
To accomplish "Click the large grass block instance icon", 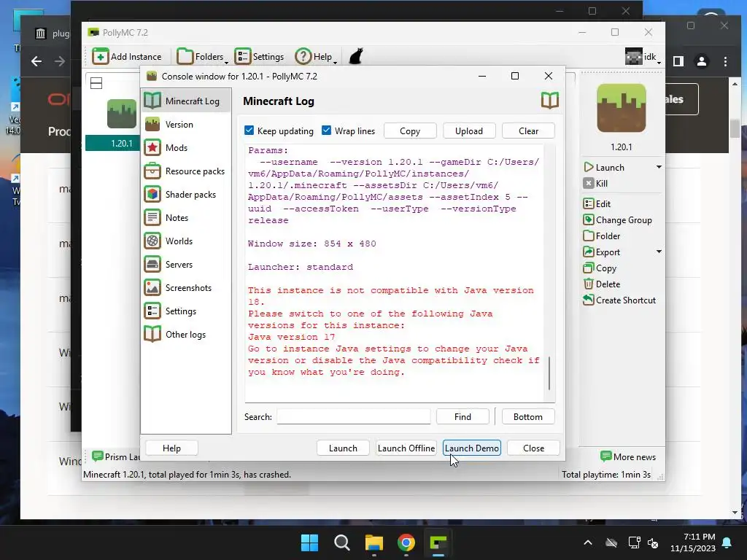I will tap(622, 108).
